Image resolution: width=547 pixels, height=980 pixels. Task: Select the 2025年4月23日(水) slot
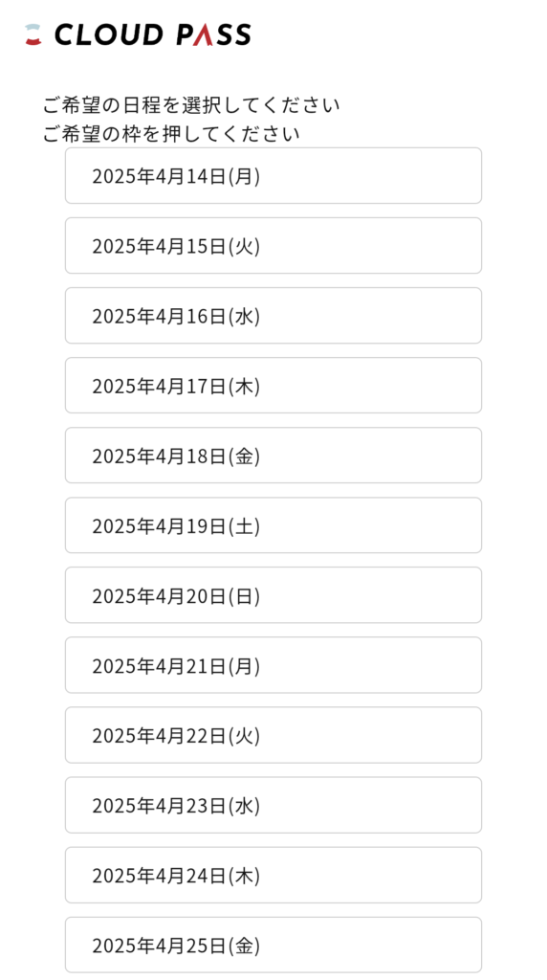tap(273, 805)
